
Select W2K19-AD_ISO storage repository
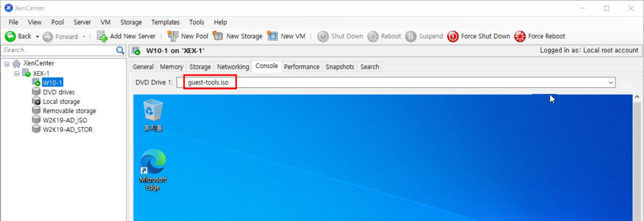pyautogui.click(x=65, y=121)
